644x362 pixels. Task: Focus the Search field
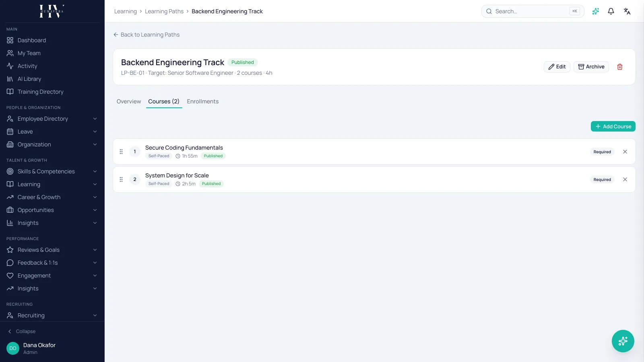[x=533, y=11]
